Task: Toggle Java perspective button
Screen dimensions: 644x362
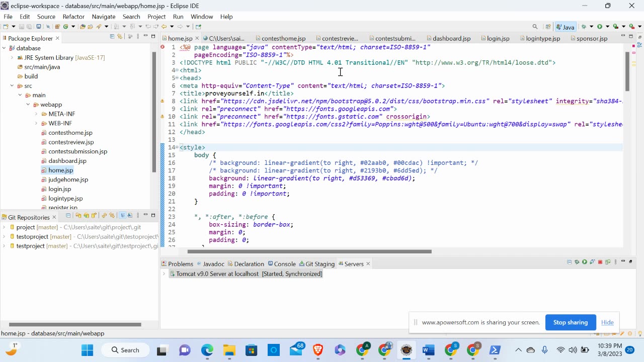Action: [x=566, y=27]
